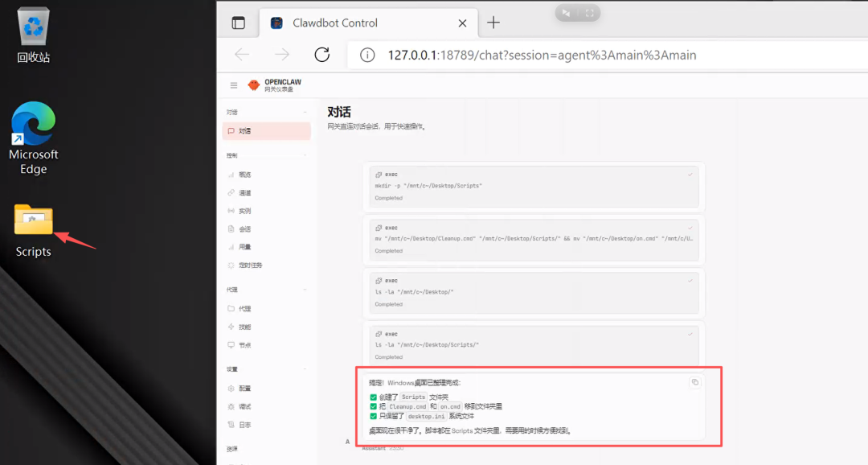Image resolution: width=868 pixels, height=465 pixels.
Task: Go forward in browser history
Action: [x=282, y=55]
